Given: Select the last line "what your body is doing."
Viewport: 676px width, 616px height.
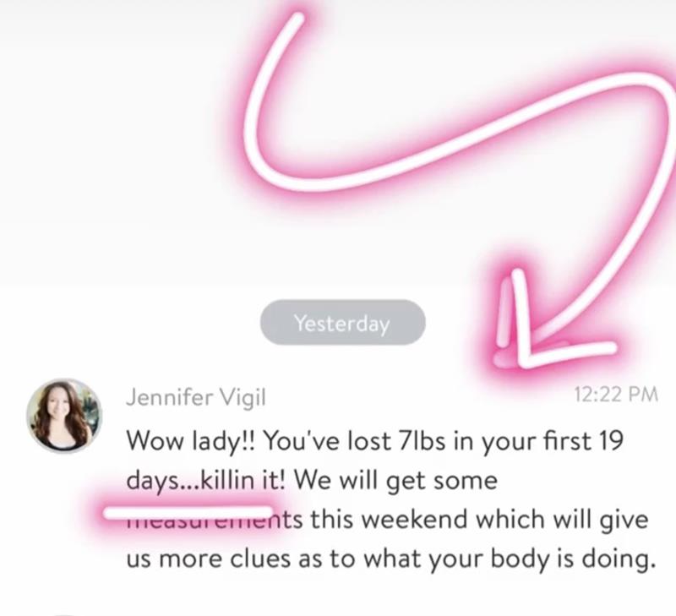Looking at the screenshot, I should click(x=510, y=559).
